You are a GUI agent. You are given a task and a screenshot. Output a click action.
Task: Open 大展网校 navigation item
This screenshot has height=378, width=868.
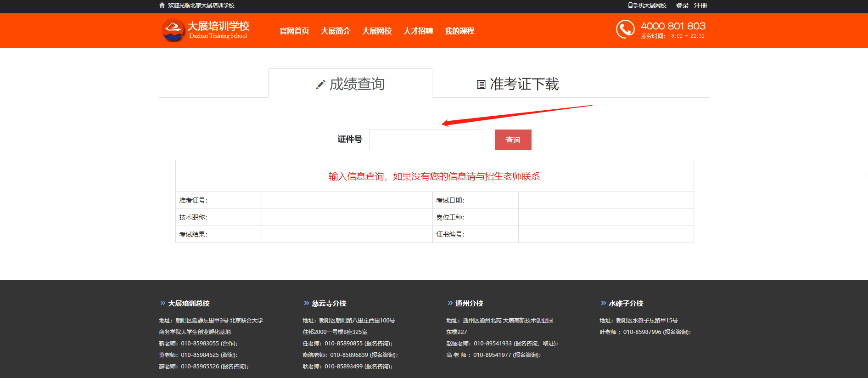(x=377, y=31)
